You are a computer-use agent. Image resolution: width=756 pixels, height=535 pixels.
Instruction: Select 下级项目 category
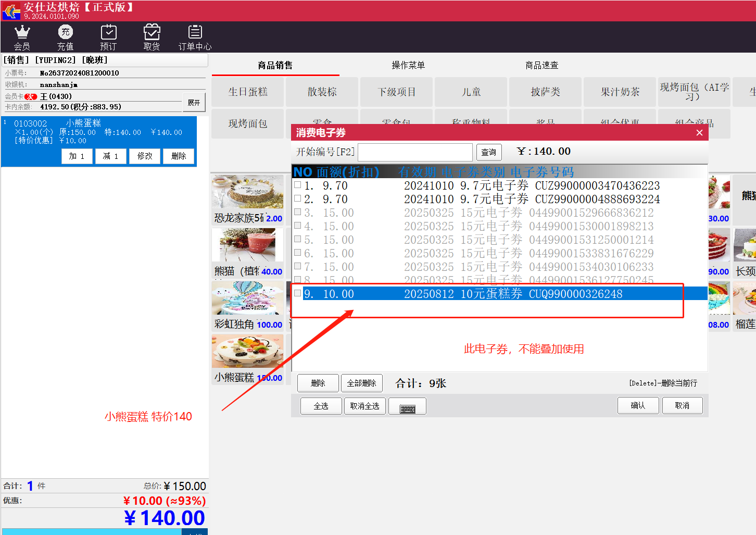tap(397, 92)
